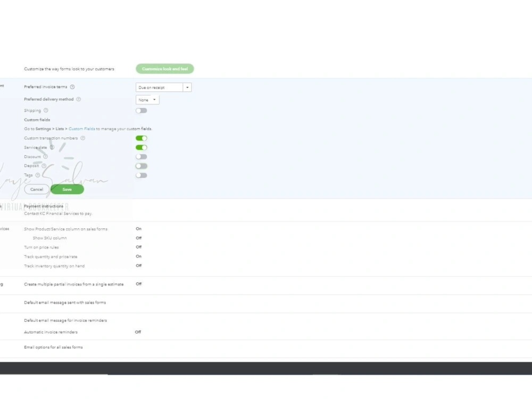Click the Off value for Show SKU column
Image resolution: width=532 pixels, height=399 pixels.
coord(138,238)
